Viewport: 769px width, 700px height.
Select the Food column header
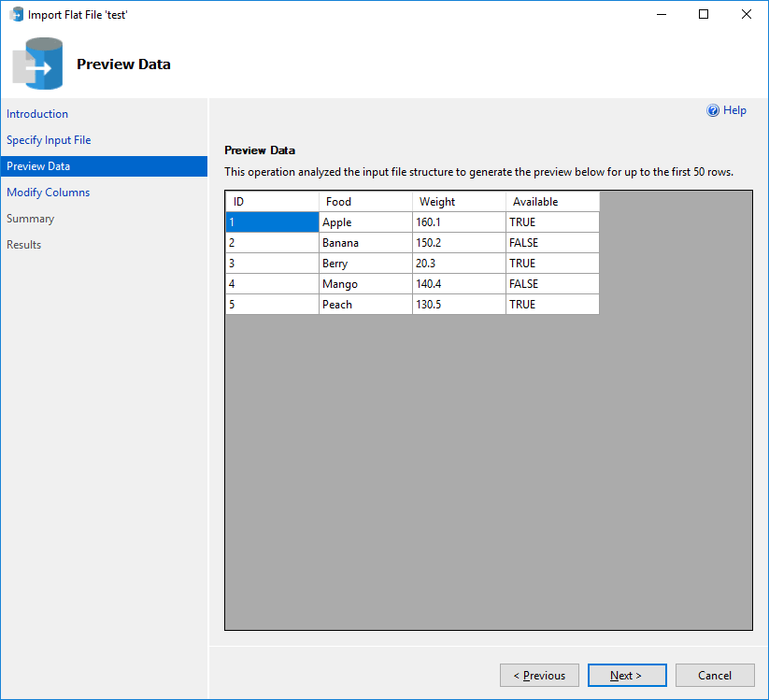click(364, 201)
